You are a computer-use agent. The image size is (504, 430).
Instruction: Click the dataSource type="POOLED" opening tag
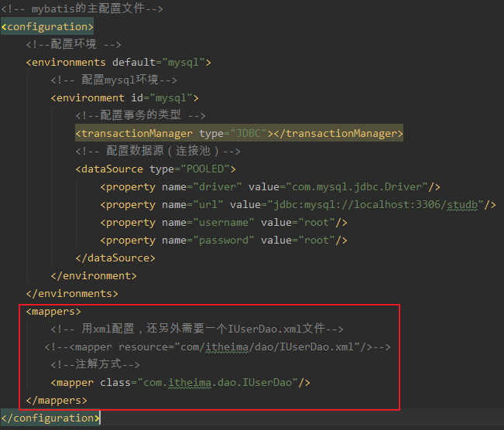156,169
